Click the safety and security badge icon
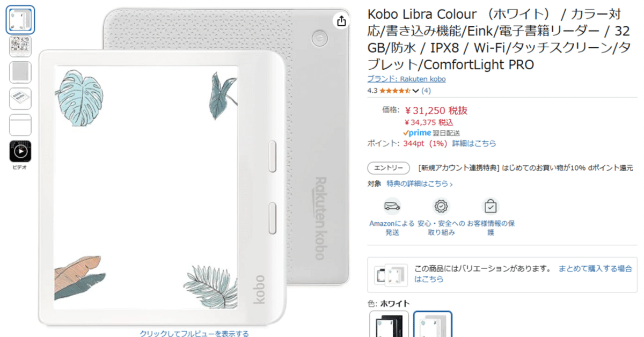The height and width of the screenshot is (337, 644). [442, 206]
